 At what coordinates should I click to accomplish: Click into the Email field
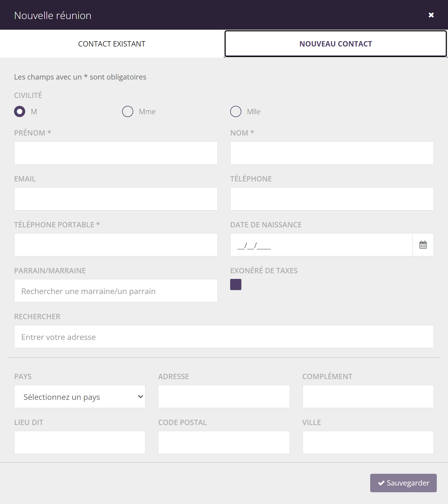[x=116, y=199]
